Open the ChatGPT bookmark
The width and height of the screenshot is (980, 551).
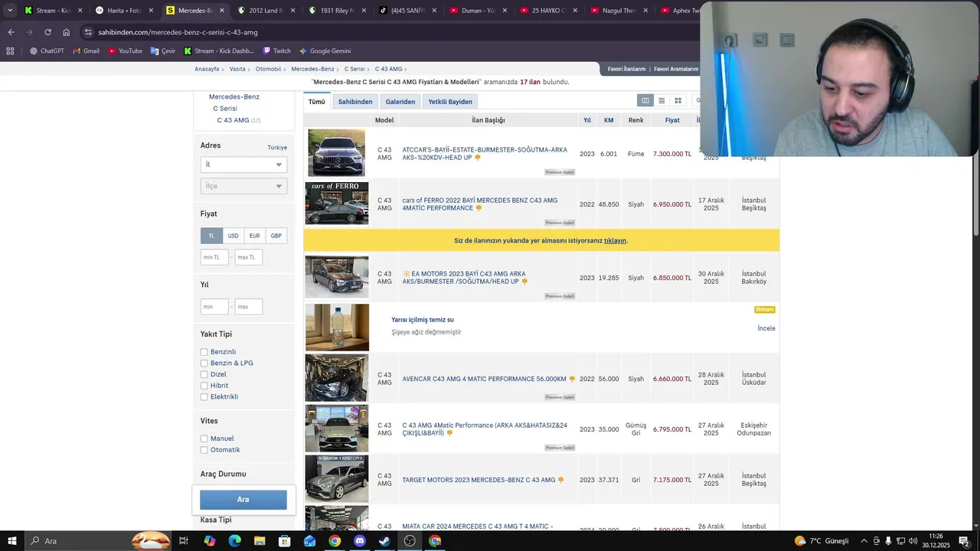coord(47,51)
